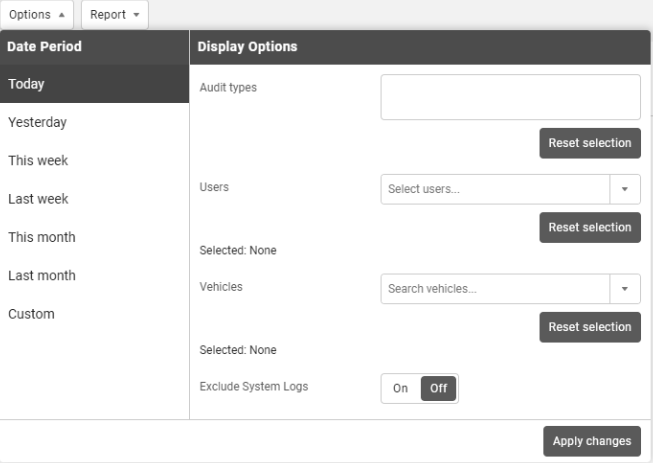Screen dimensions: 654x463
Task: Select This week date period
Action: pyautogui.click(x=94, y=160)
